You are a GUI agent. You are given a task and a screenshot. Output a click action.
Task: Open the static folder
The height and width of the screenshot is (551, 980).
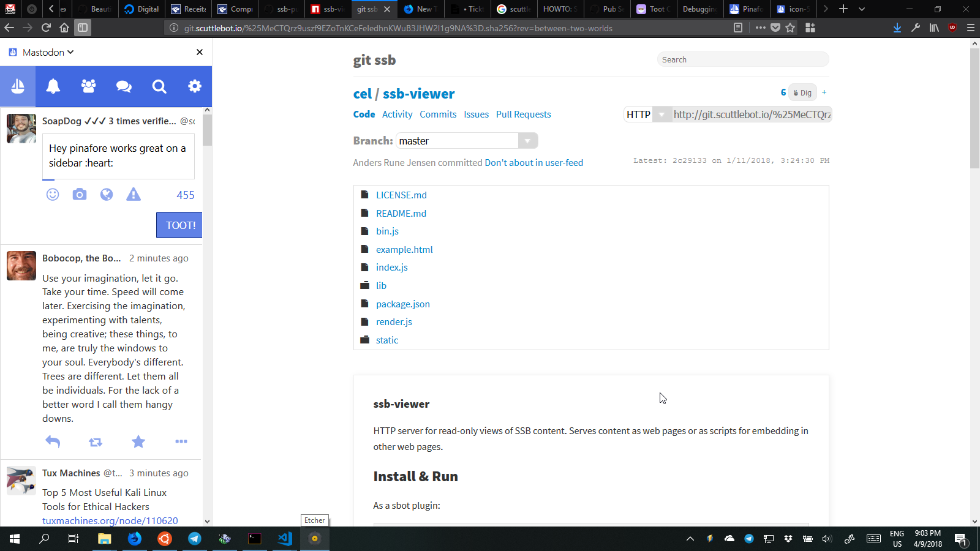coord(387,340)
